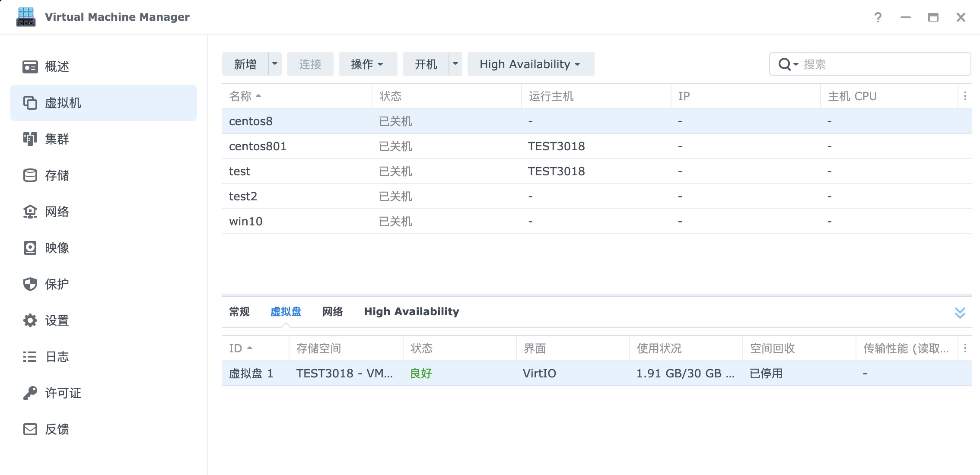Viewport: 980px width, 475px height.
Task: Open the 操作 dropdown menu
Action: tap(368, 64)
